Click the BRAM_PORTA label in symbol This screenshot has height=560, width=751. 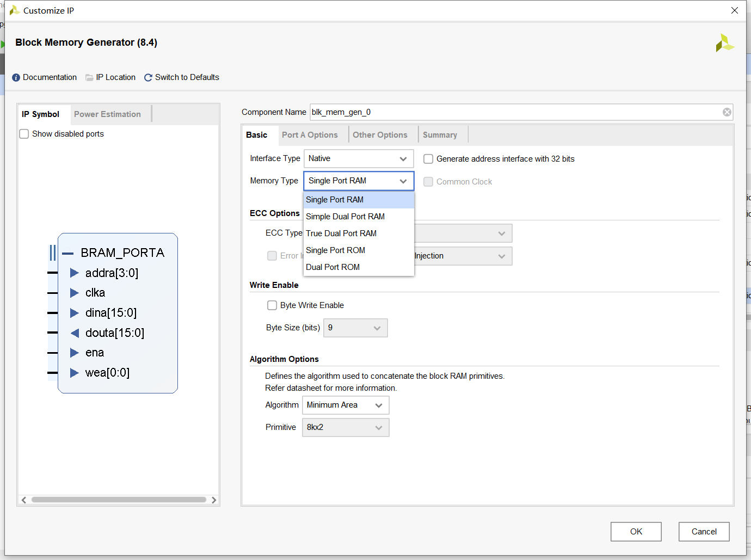pyautogui.click(x=122, y=253)
